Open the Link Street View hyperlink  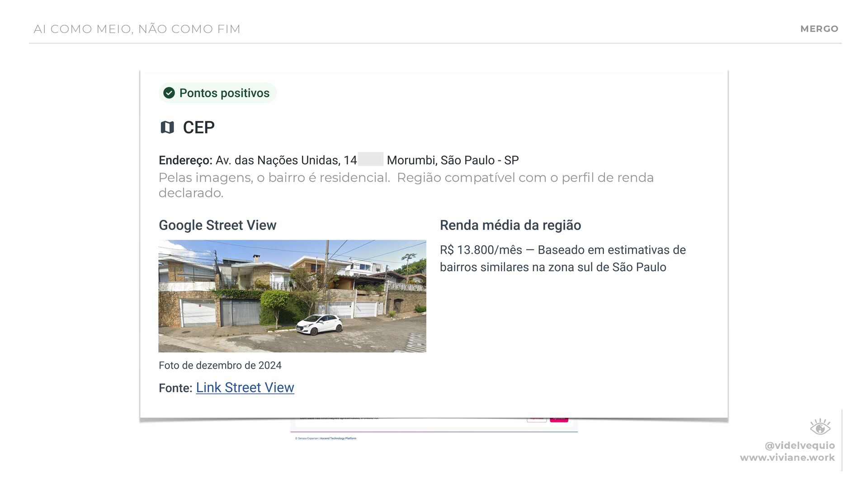tap(245, 388)
